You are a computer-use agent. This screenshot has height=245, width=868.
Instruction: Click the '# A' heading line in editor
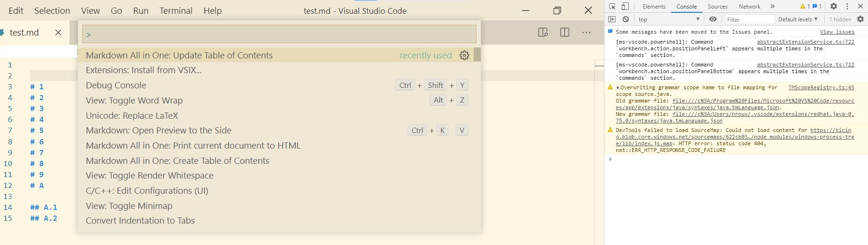tap(37, 186)
